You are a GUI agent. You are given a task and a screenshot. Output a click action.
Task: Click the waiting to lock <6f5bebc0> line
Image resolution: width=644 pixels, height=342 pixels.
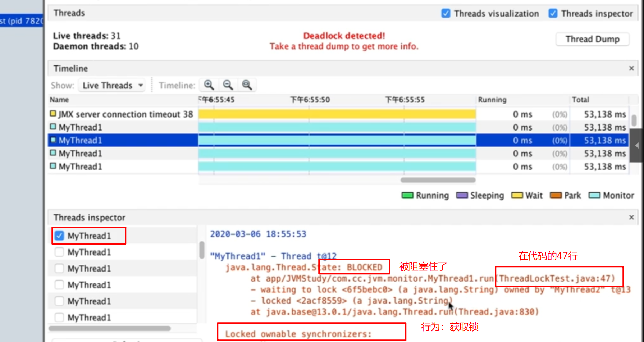pos(440,289)
